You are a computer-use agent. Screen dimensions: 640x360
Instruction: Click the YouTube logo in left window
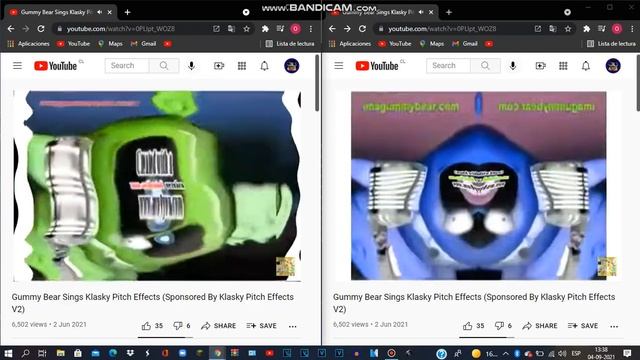(x=56, y=66)
